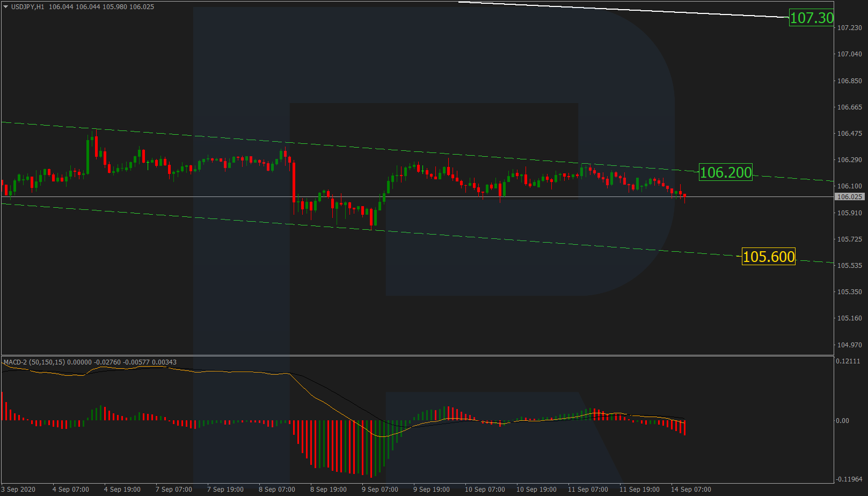This screenshot has height=496, width=868.
Task: Click the 4 Sep 07:00 time label
Action: (x=71, y=490)
